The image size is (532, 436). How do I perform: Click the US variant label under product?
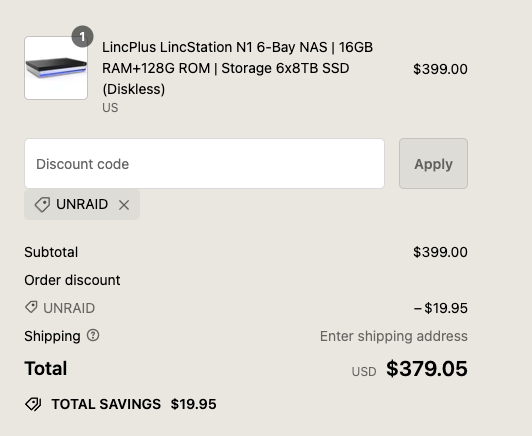pyautogui.click(x=110, y=108)
